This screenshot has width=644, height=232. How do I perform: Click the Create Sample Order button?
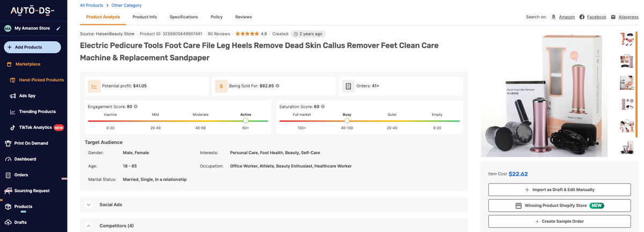[x=559, y=221]
